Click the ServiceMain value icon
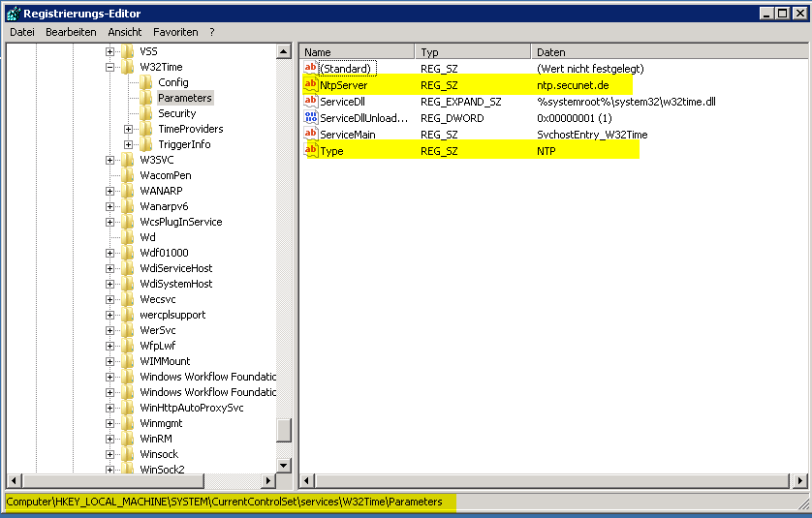This screenshot has width=812, height=518. pos(311,135)
